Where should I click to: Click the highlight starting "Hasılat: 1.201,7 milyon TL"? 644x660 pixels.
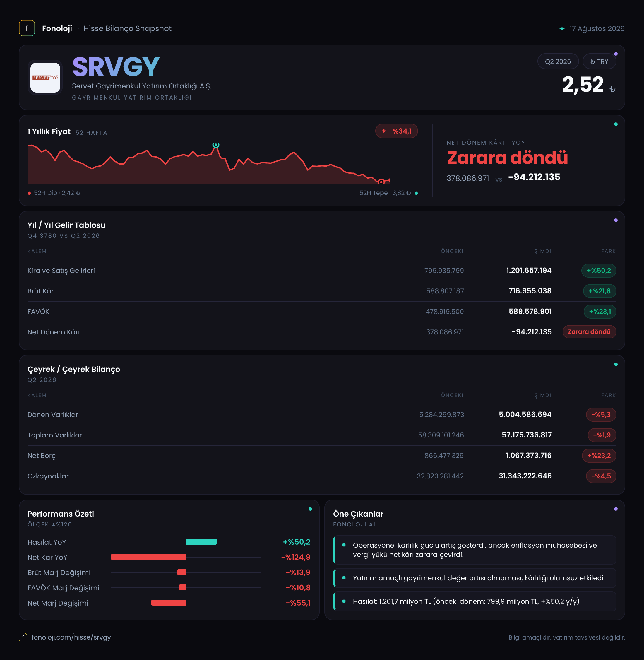[475, 601]
